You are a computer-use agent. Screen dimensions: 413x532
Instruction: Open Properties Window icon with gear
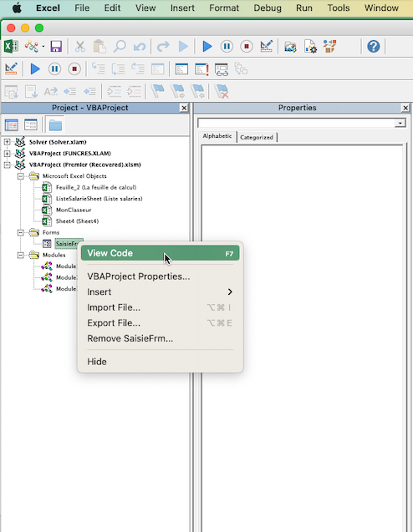click(310, 47)
